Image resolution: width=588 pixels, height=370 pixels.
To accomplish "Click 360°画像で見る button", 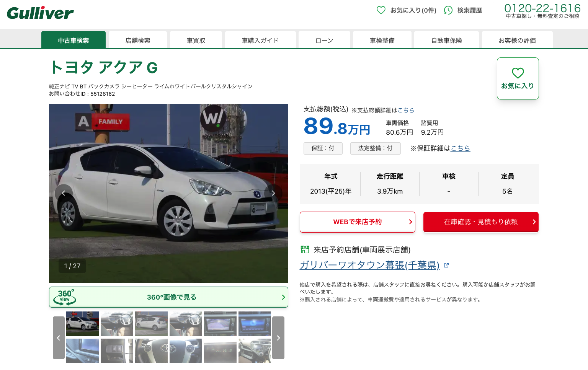I will [168, 297].
